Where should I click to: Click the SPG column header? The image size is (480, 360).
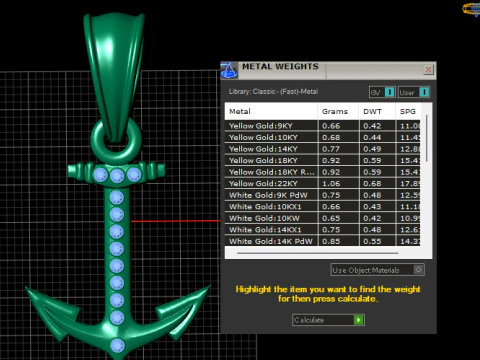[x=408, y=111]
